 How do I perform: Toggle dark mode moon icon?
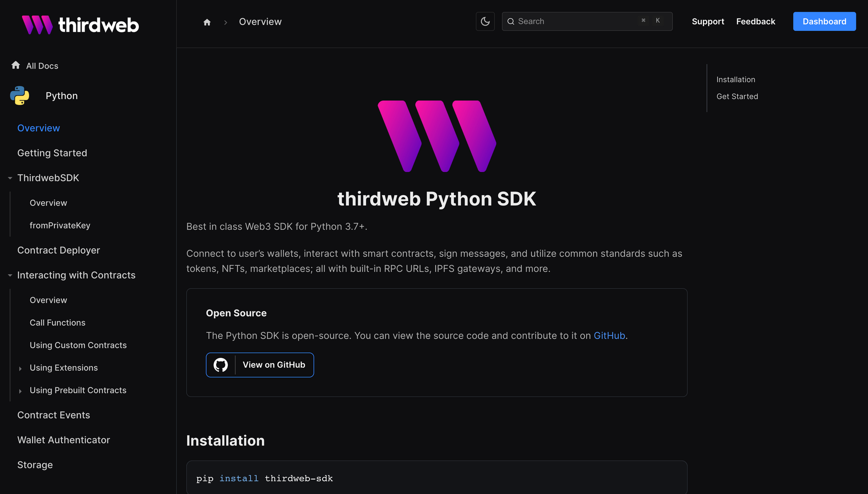485,21
